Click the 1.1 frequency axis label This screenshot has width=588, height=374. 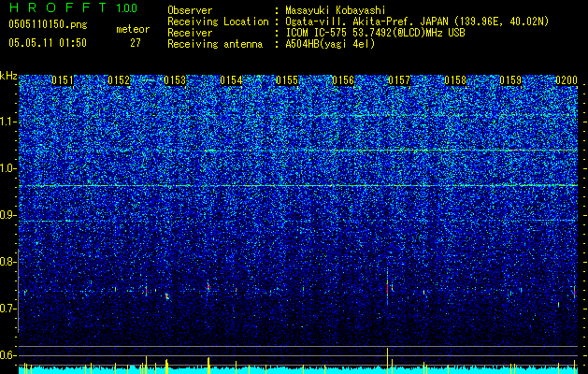[x=8, y=122]
